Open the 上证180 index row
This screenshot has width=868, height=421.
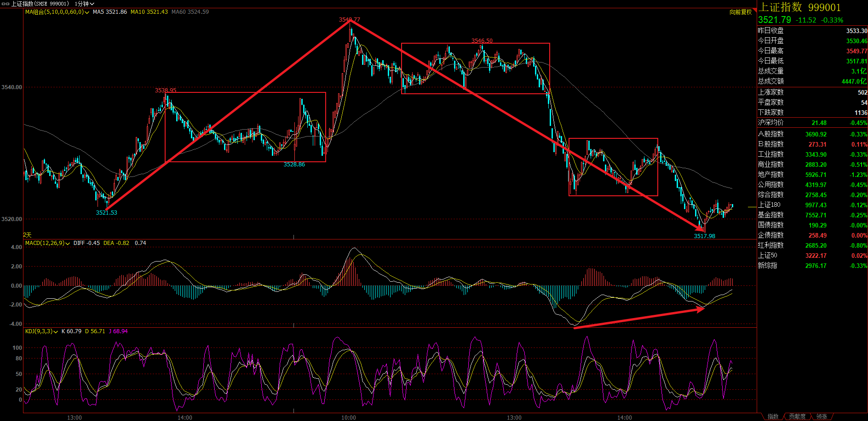(x=812, y=205)
